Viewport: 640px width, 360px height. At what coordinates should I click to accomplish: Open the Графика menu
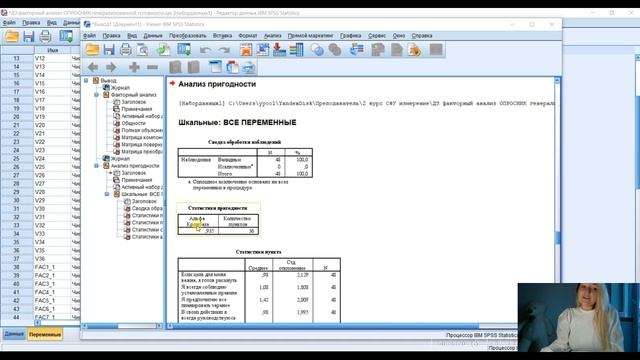pos(351,36)
